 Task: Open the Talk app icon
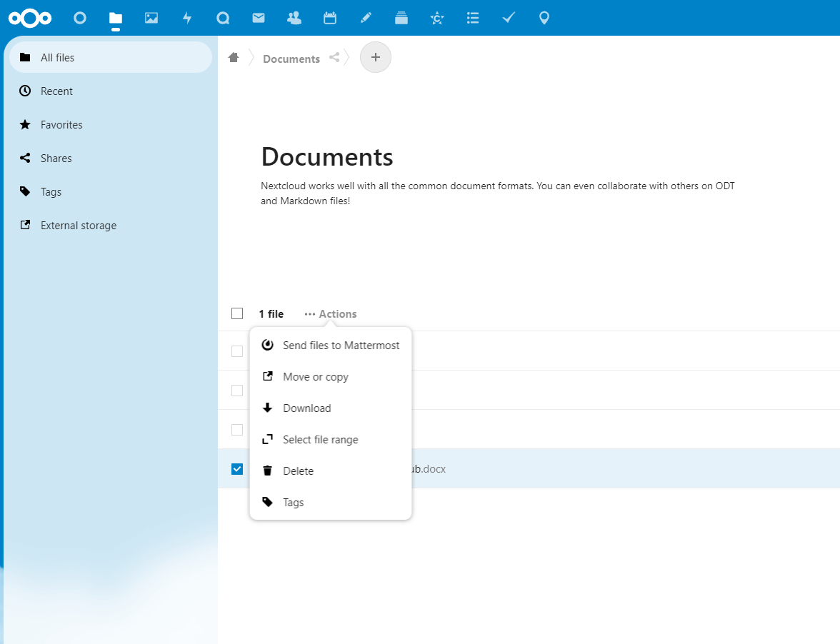pyautogui.click(x=80, y=18)
